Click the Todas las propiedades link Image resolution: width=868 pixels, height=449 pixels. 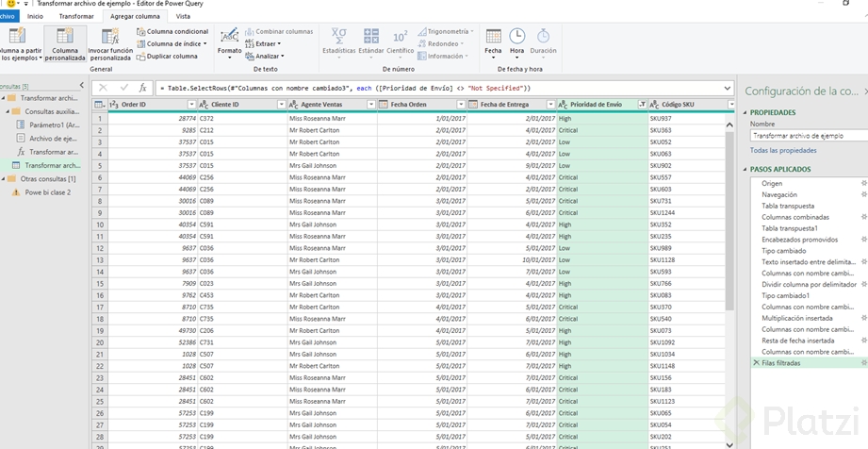[783, 150]
